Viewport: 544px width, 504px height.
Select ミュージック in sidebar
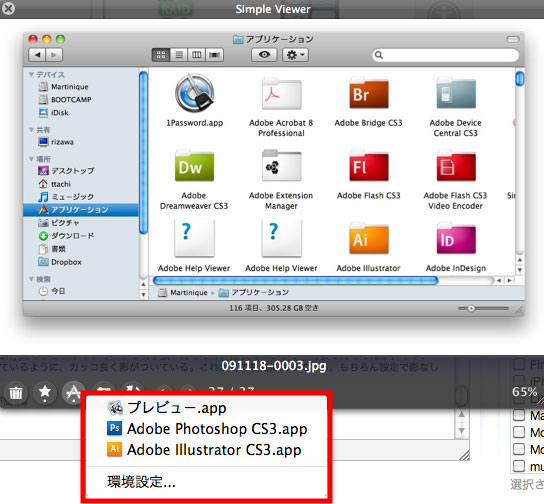(x=81, y=197)
